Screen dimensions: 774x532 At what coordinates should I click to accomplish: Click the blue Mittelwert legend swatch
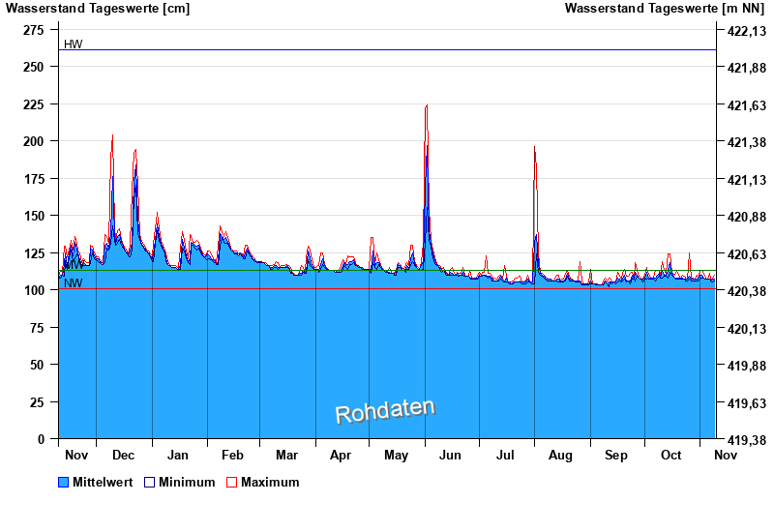[64, 483]
